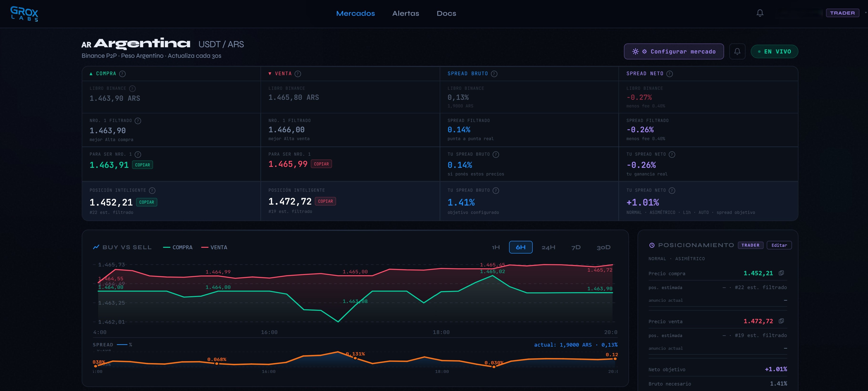This screenshot has height=391, width=868.
Task: Copy Precio venta value in Posicionamiento panel
Action: 781,321
